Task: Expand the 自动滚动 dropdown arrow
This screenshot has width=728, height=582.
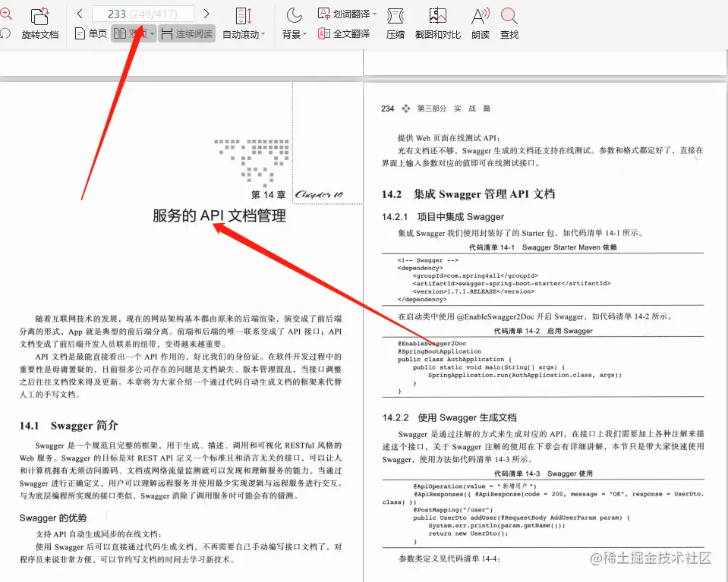Action: 263,34
